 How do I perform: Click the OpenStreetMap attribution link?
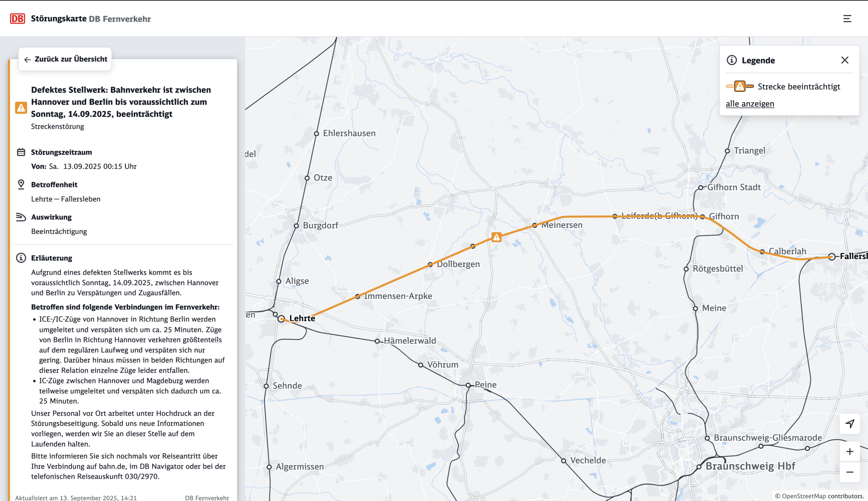click(x=803, y=496)
